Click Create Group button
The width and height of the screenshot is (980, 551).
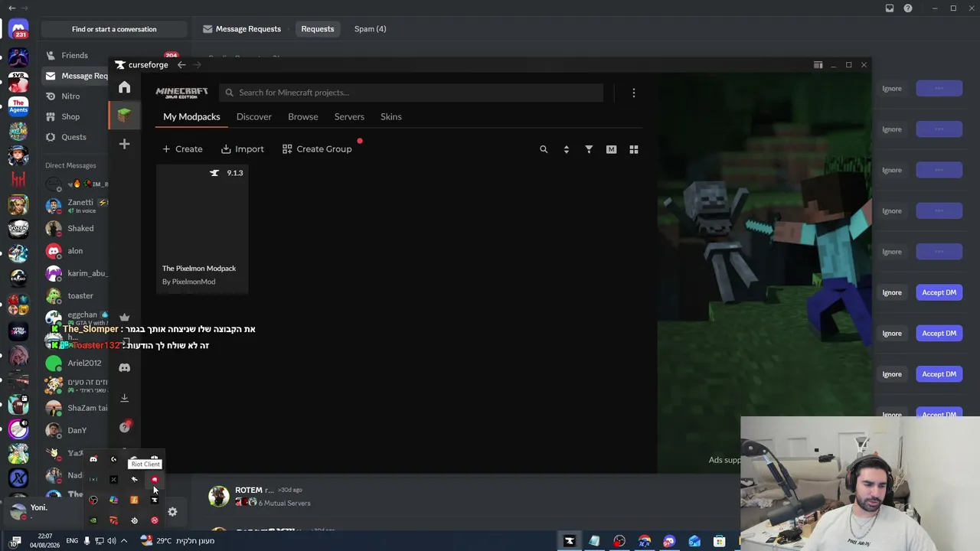coord(317,149)
